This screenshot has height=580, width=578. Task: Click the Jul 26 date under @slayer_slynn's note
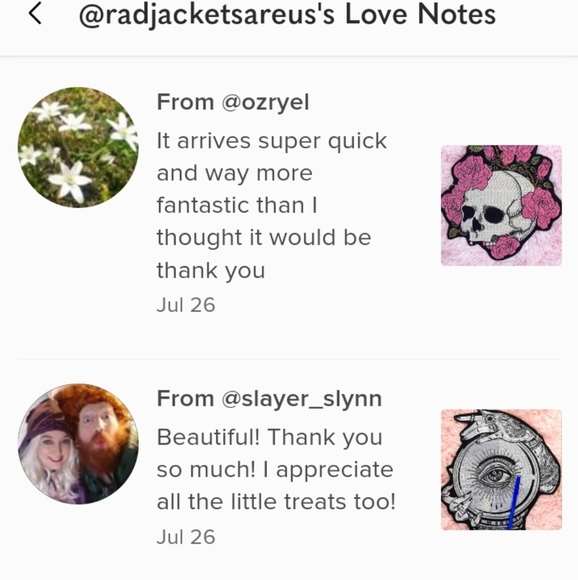tap(186, 537)
